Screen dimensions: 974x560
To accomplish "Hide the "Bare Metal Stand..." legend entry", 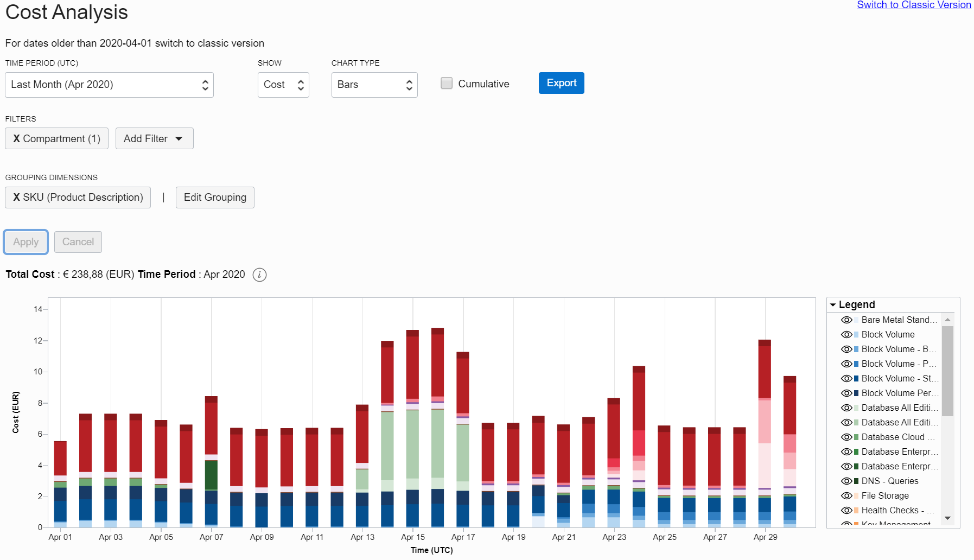I will [x=846, y=320].
